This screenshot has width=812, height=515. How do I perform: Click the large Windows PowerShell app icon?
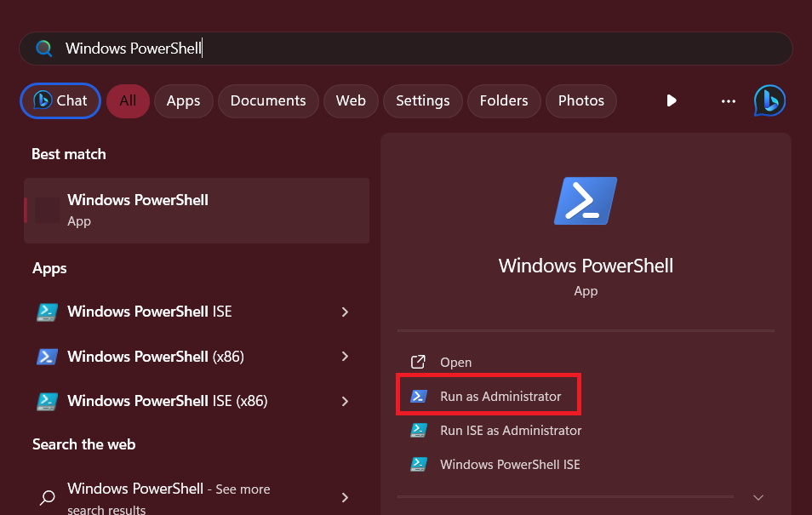click(586, 201)
